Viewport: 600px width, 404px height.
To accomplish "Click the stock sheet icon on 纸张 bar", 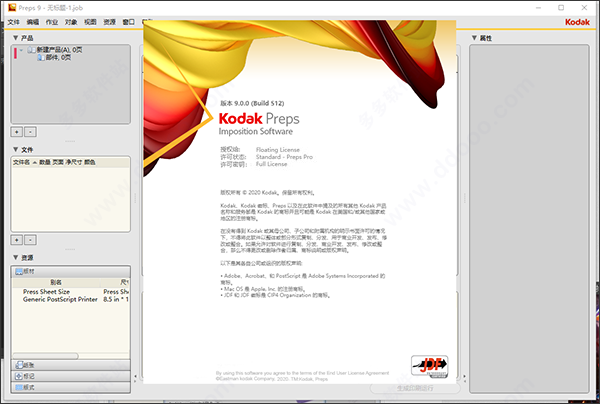I will (x=19, y=365).
